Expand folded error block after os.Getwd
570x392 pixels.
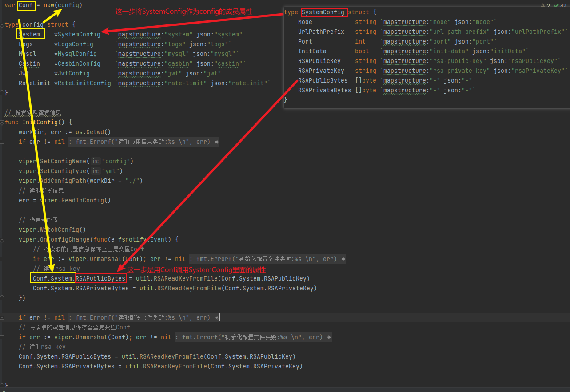pyautogui.click(x=3, y=142)
